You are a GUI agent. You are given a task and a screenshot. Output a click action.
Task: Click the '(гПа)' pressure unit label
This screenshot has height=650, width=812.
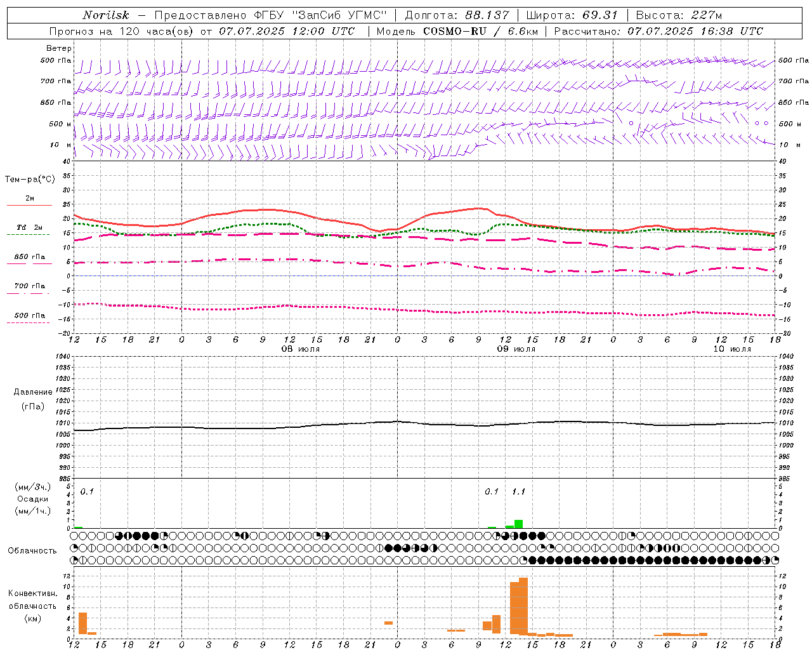(33, 406)
